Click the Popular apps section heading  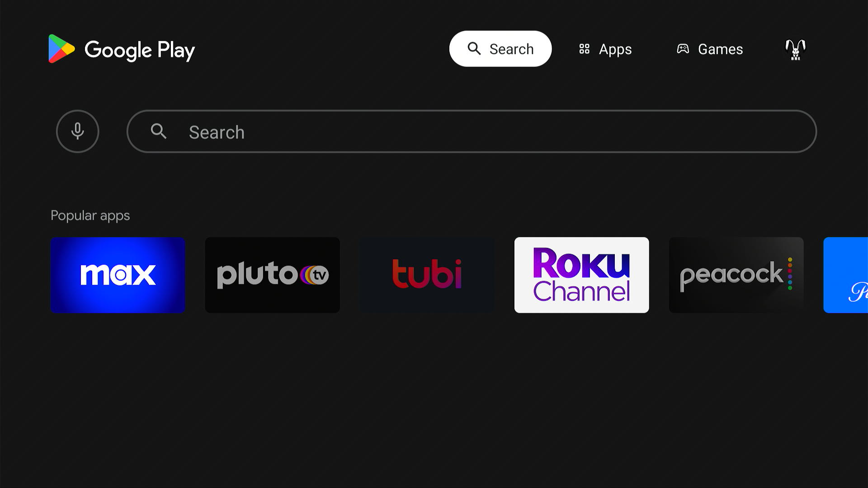(x=90, y=216)
